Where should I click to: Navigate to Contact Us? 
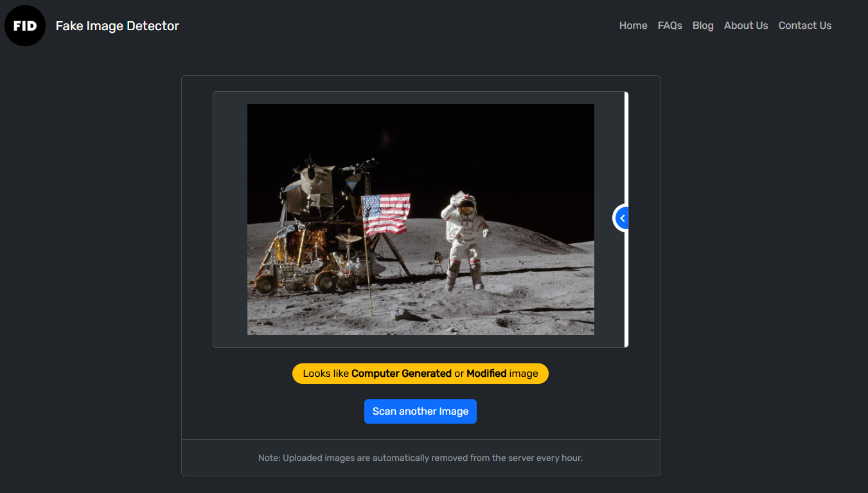point(805,26)
